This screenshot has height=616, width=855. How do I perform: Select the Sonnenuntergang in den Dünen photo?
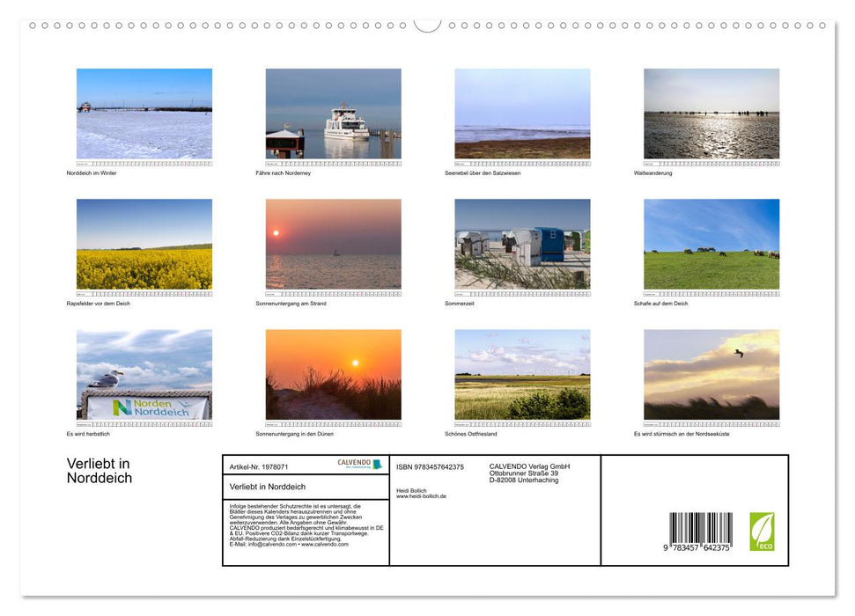click(333, 374)
